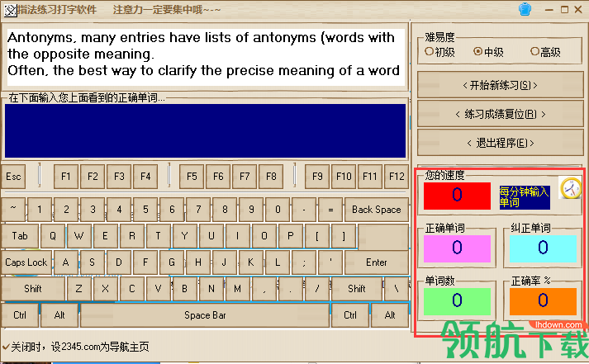This screenshot has height=364, width=589.
Task: Click the right Shift key
Action: [357, 289]
